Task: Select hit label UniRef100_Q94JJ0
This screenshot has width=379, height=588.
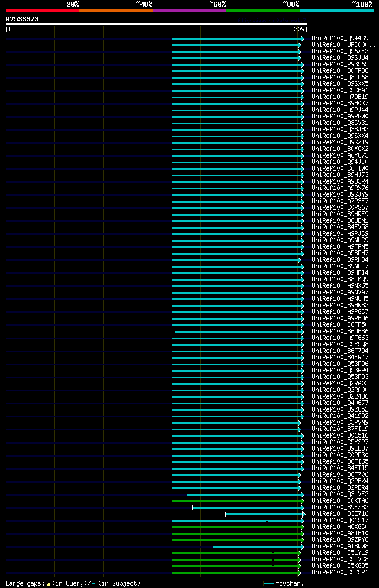Action: tap(340, 162)
